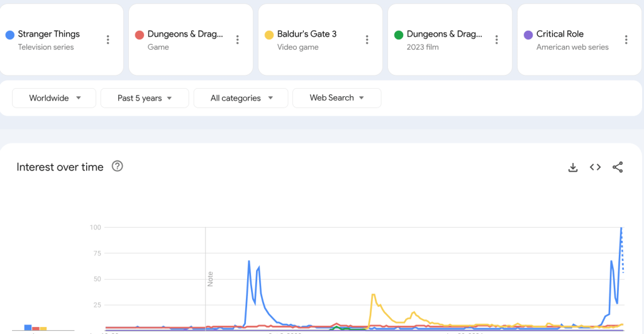Viewport: 644px width, 334px height.
Task: Open options menu for Critical Role card
Action: coord(626,40)
